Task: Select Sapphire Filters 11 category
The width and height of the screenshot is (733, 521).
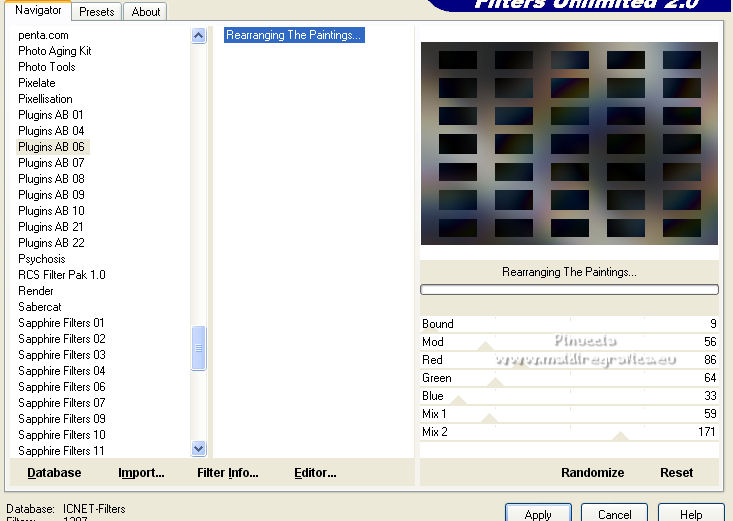Action: 61,451
